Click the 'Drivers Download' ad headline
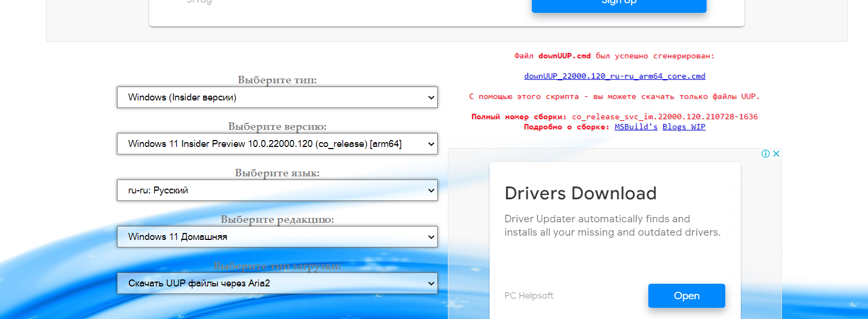 tap(580, 193)
